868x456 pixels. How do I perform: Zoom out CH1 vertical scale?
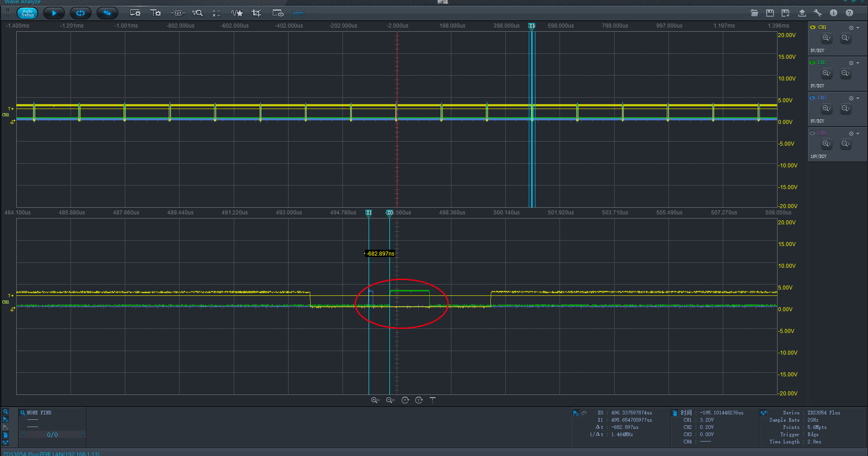pos(846,38)
